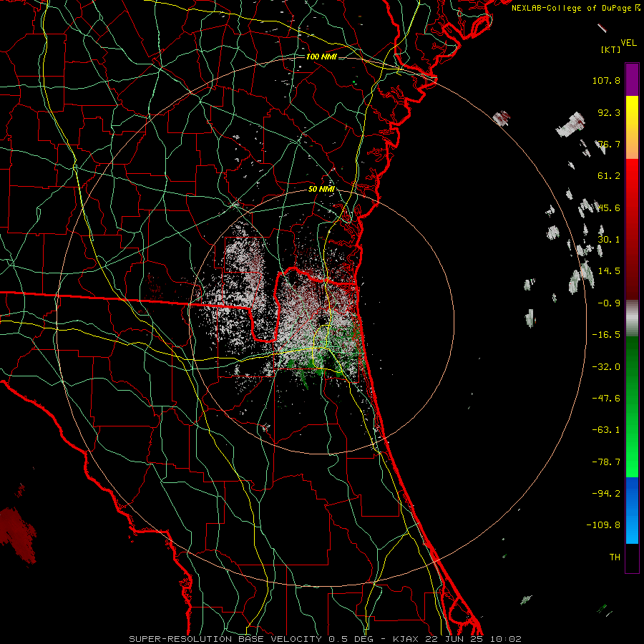The image size is (644, 644).
Task: Click the -0.9 legend value
Action: [x=609, y=303]
